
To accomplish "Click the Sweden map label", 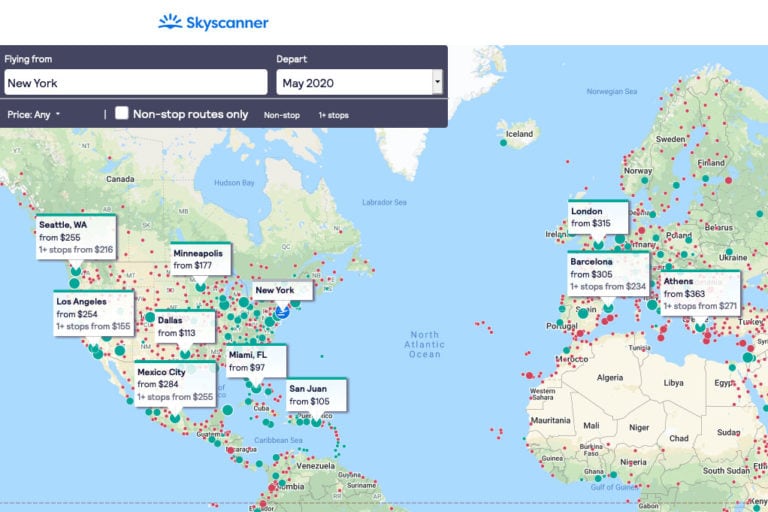I will click(x=671, y=139).
